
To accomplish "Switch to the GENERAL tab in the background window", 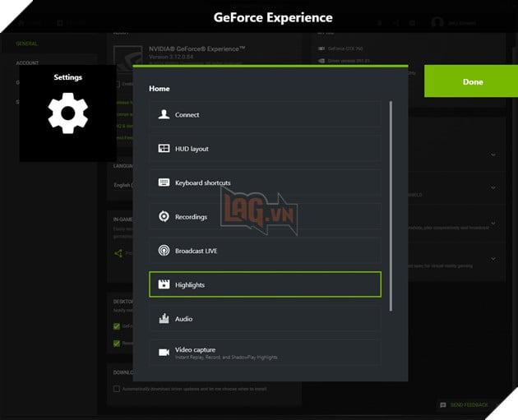I will coord(27,44).
